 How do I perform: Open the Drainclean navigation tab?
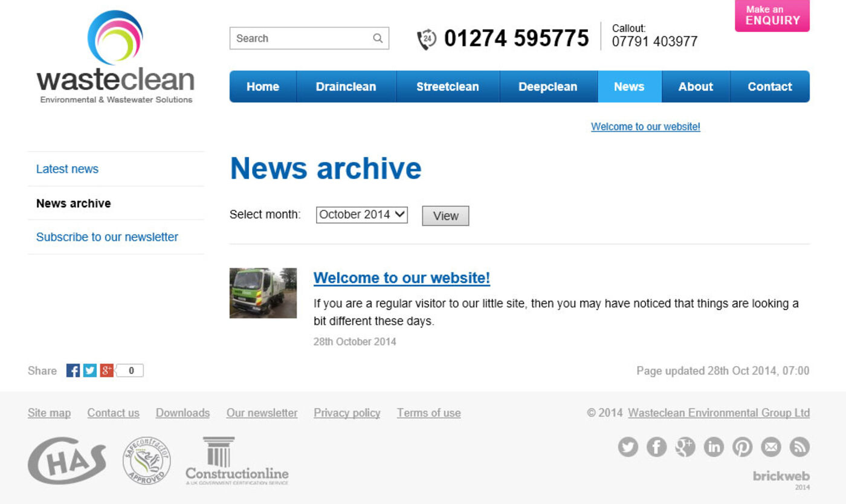(x=346, y=86)
